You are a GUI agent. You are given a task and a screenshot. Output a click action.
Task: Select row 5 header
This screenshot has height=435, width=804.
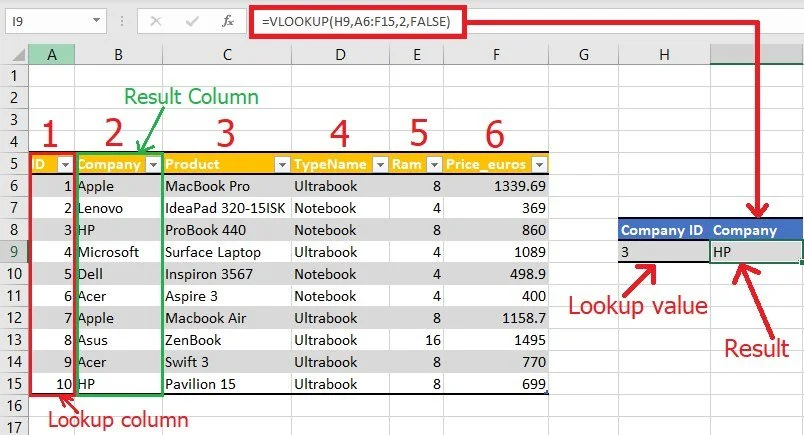tap(14, 164)
